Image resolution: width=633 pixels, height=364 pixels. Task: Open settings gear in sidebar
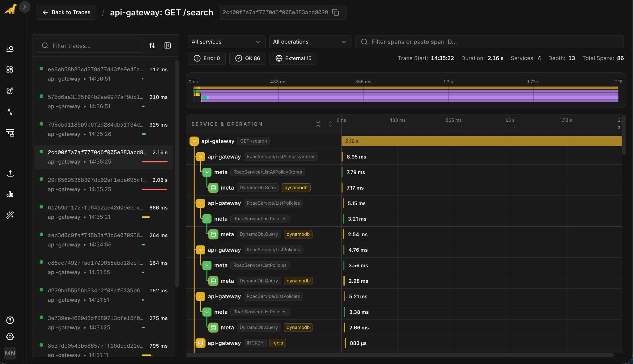click(x=10, y=337)
